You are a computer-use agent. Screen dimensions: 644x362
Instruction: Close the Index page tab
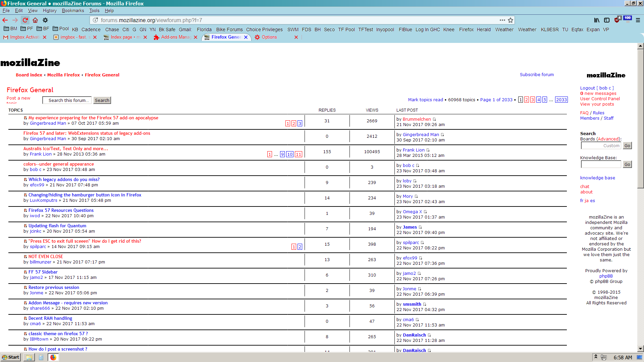click(x=145, y=37)
